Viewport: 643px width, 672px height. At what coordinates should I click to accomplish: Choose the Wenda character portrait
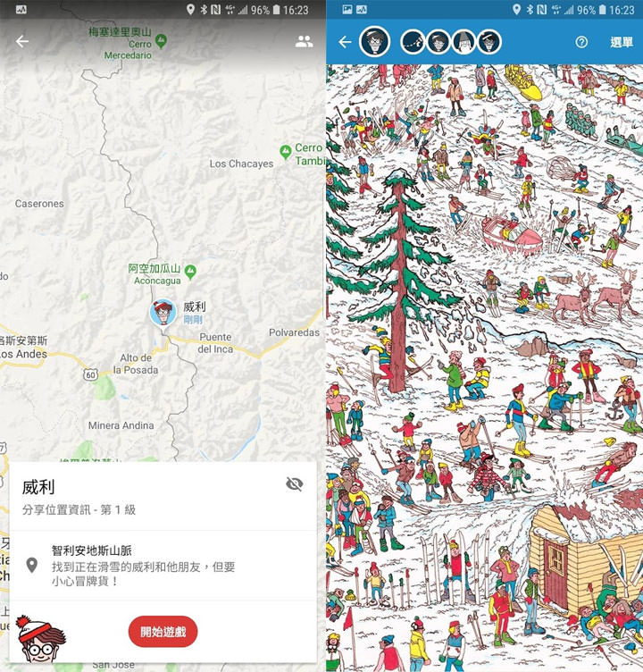pyautogui.click(x=438, y=42)
